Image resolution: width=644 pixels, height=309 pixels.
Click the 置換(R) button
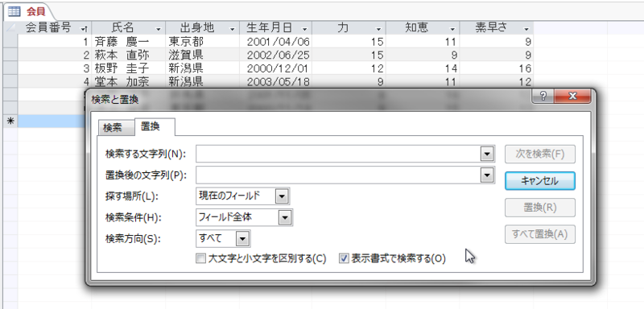[x=539, y=208]
